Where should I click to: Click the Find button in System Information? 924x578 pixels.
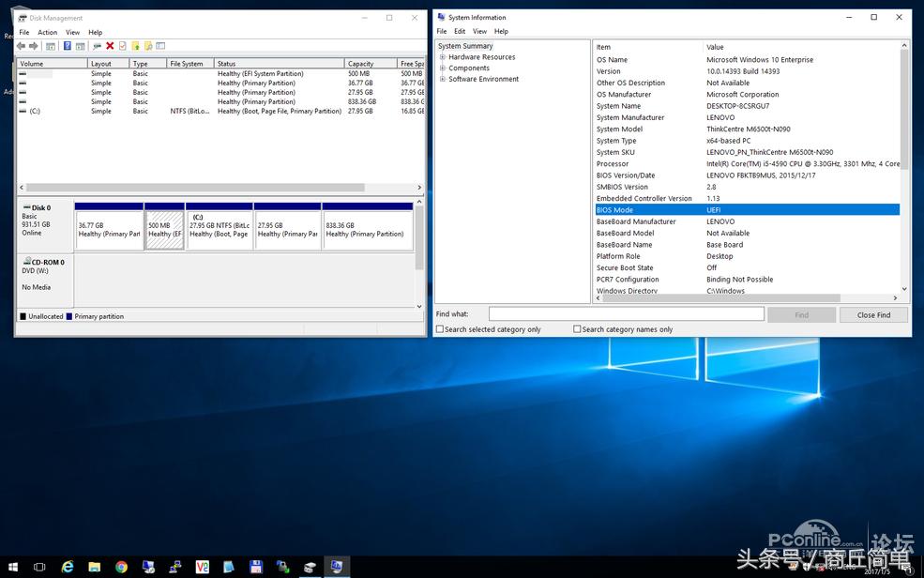coord(802,314)
